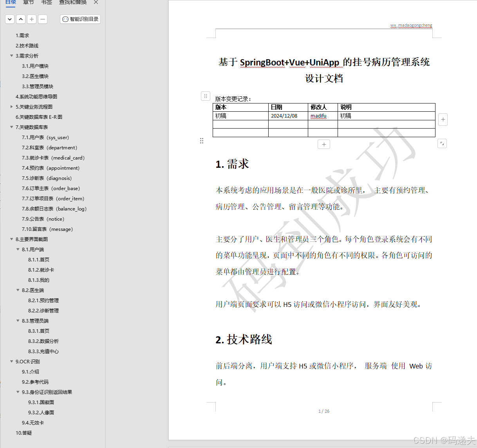Click the expand-all up chevron button
The image size is (477, 448).
(21, 19)
